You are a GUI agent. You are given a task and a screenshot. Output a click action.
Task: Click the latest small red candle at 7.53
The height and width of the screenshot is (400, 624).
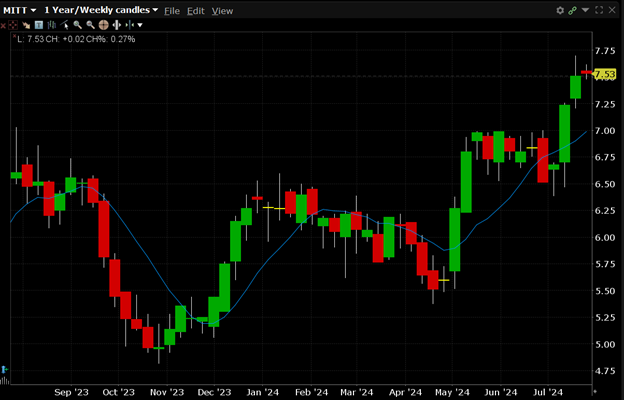(586, 72)
